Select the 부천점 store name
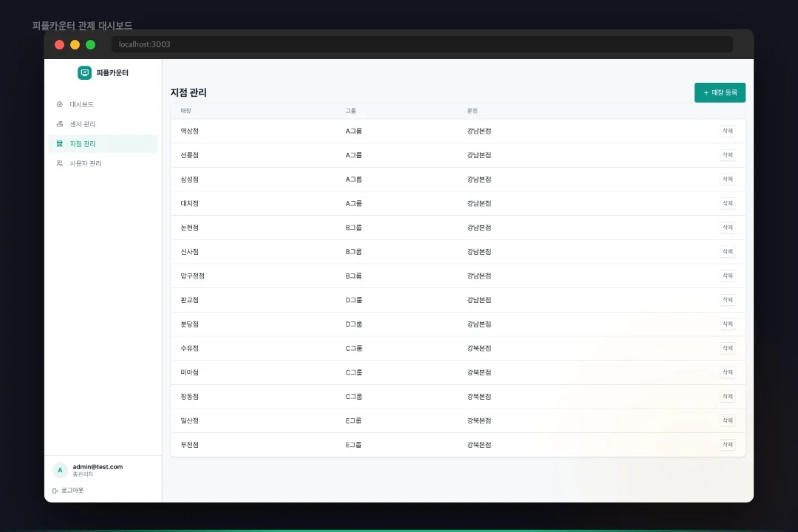798x532 pixels. (x=189, y=444)
